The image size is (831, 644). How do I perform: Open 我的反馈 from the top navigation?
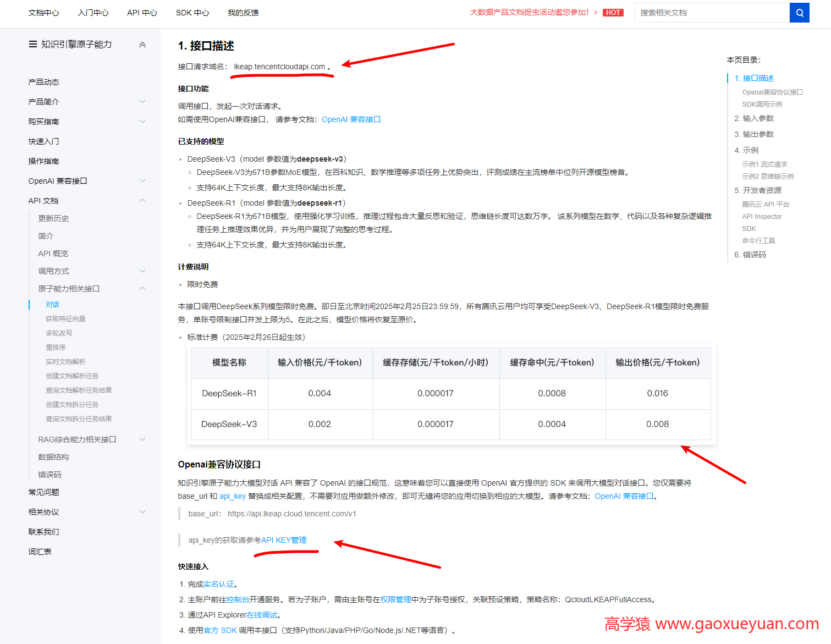[243, 12]
